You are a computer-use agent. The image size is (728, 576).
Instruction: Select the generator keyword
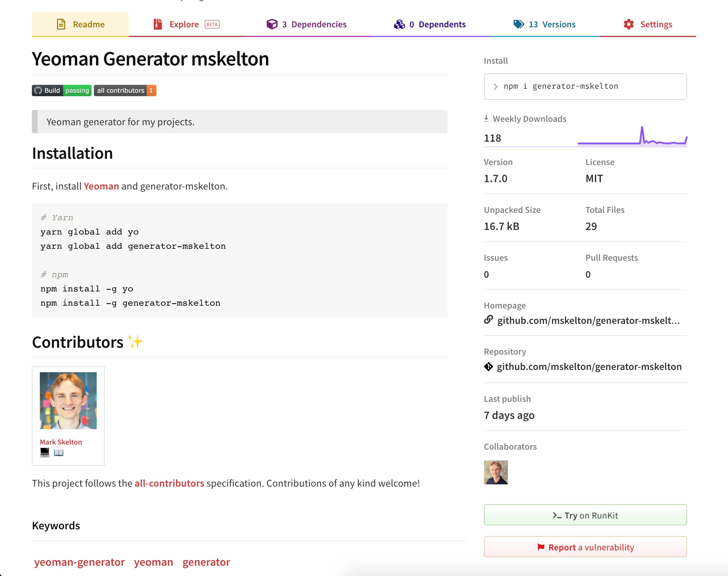pos(206,562)
